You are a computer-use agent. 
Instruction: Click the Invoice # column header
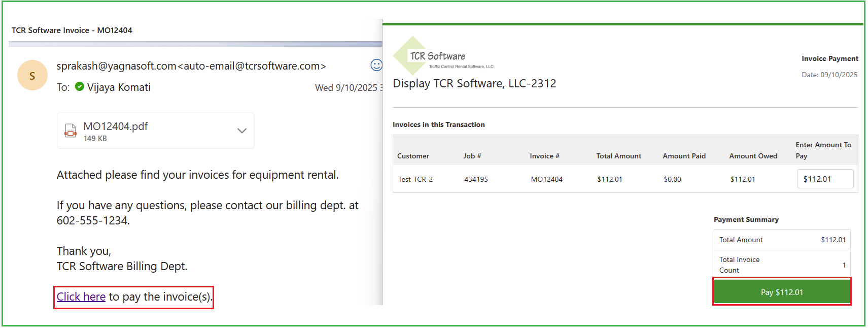pos(544,156)
